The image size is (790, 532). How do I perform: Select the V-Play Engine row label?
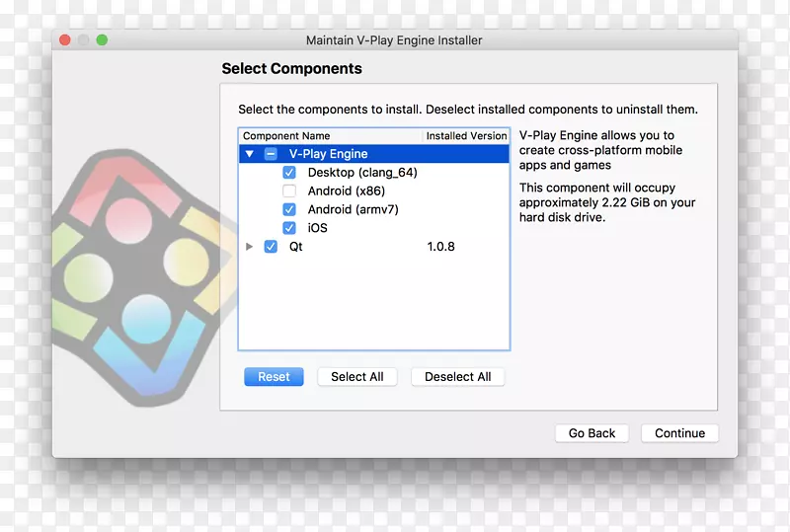point(328,154)
